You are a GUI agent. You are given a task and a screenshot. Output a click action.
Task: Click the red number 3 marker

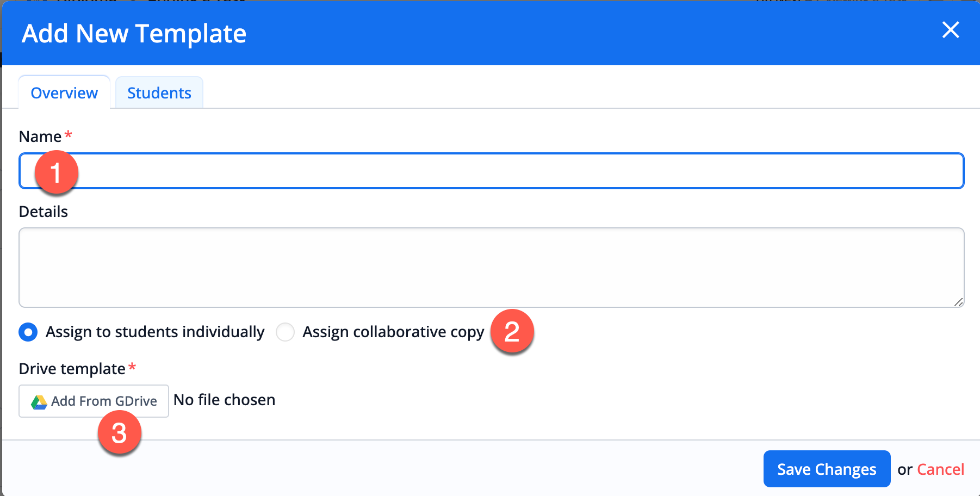coord(119,433)
